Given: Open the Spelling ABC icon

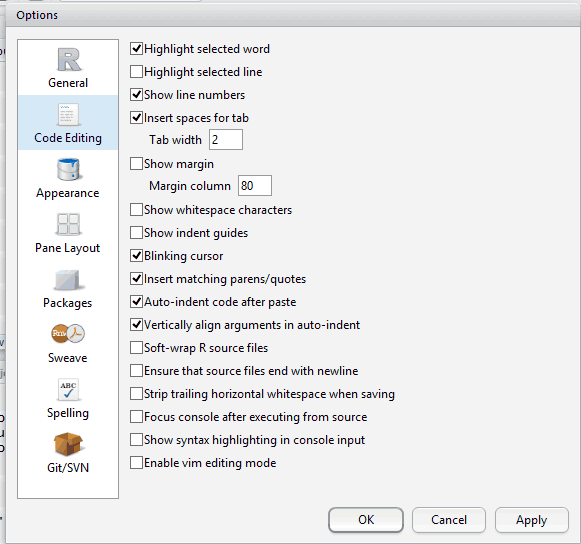Looking at the screenshot, I should (69, 390).
